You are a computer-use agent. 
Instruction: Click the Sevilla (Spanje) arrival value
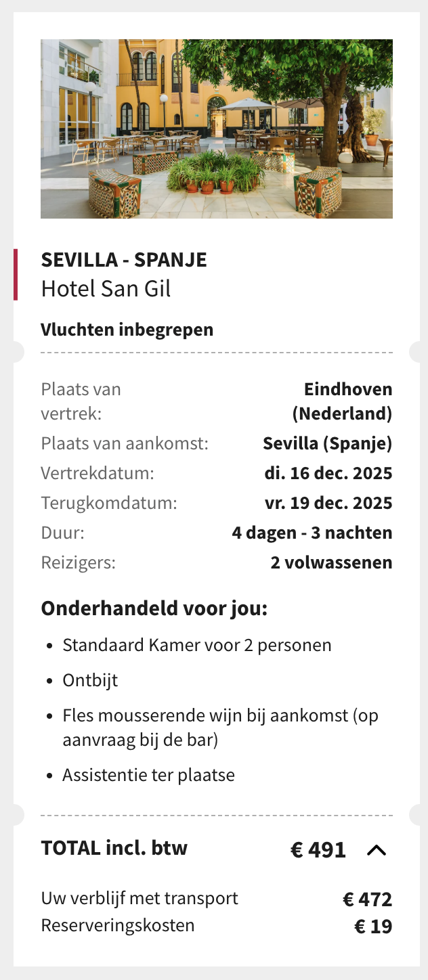click(327, 444)
